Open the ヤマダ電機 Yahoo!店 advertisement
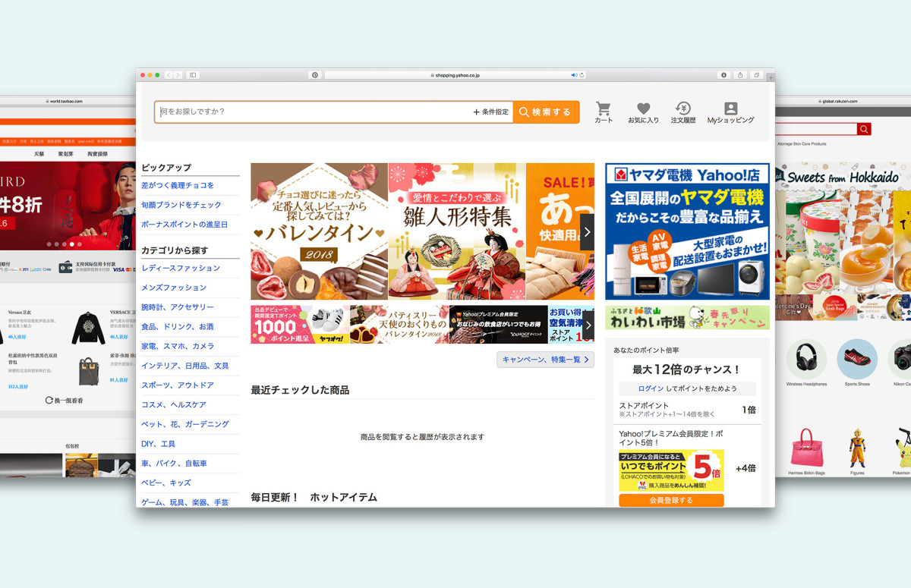 [687, 231]
